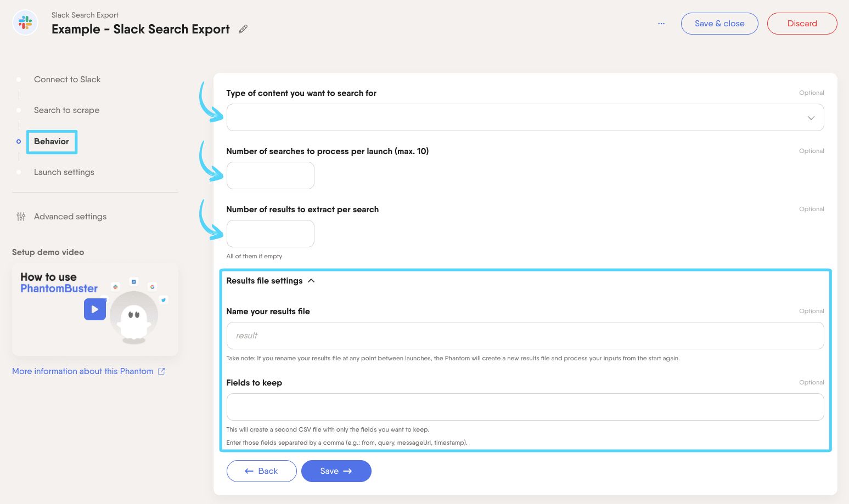Click the 'Take note' rename warning text

coord(453,358)
